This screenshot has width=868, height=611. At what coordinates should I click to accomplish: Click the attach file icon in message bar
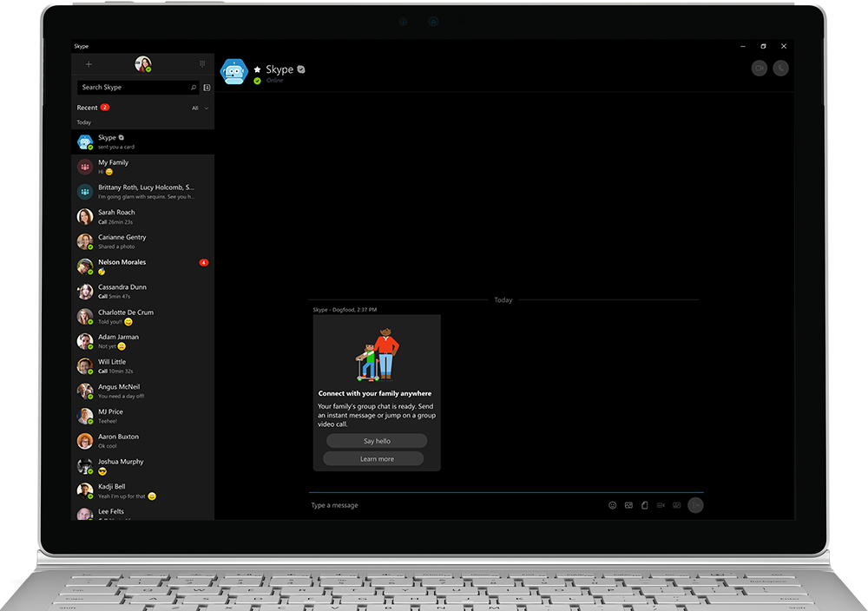click(644, 505)
